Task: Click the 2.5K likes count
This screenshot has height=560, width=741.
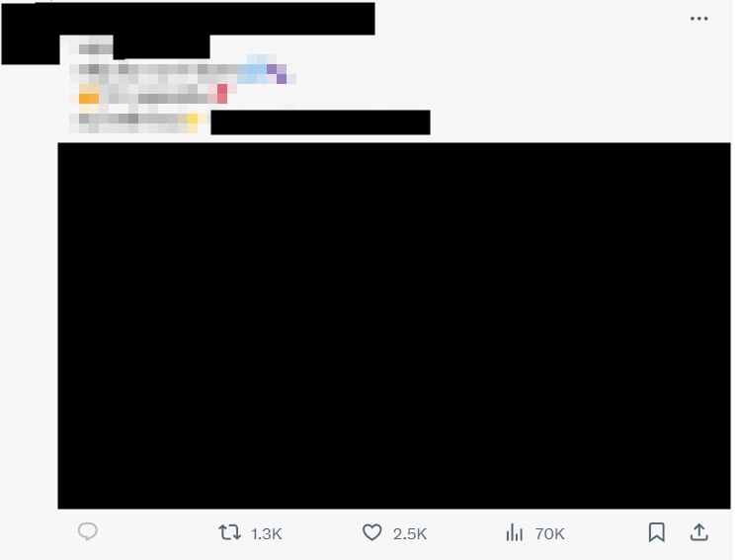Action: point(410,534)
